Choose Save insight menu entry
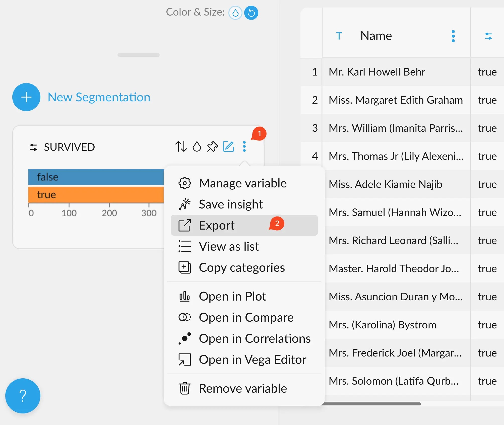504x425 pixels. (x=230, y=204)
